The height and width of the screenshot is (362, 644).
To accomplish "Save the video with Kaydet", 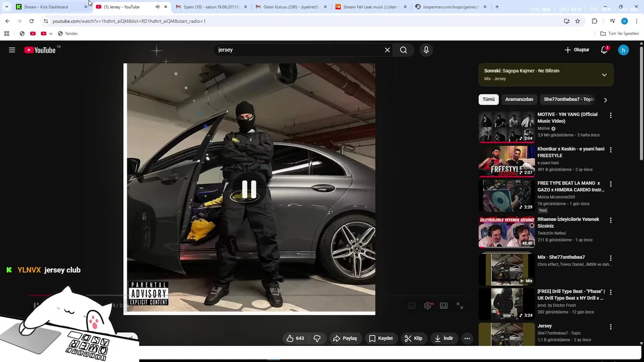I will 381,338.
